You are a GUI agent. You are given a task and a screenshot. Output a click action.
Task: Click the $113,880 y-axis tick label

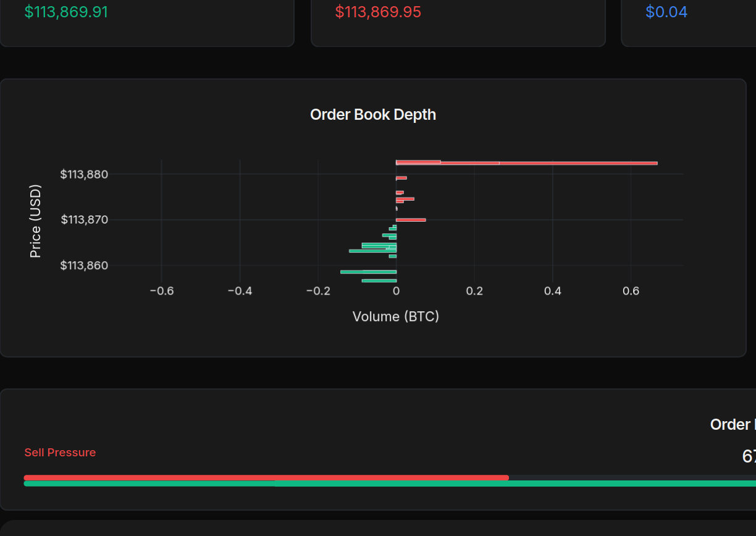[x=84, y=174]
